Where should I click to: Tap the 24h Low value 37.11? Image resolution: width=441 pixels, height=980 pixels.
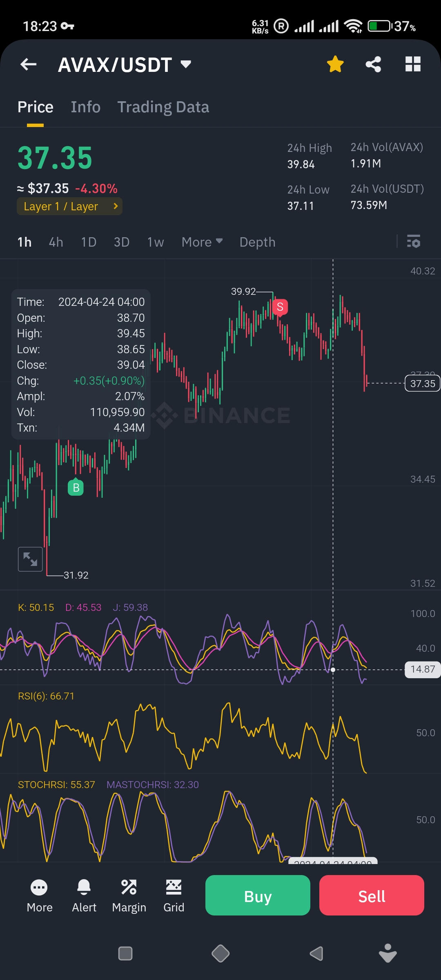pos(301,206)
